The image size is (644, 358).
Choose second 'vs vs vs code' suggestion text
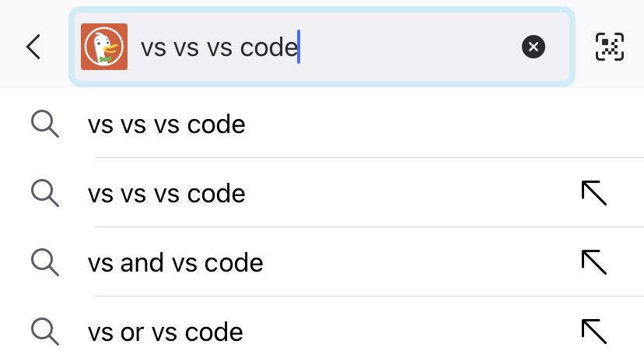166,193
